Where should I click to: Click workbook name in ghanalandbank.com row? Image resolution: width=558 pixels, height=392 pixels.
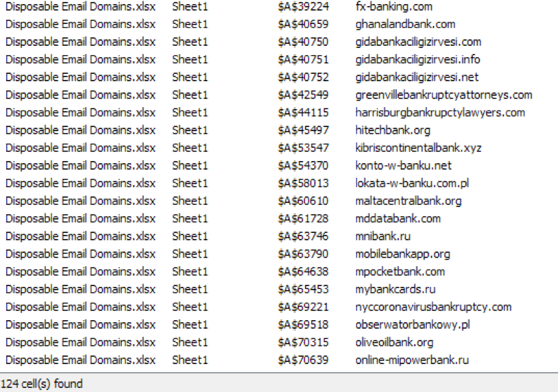[81, 24]
